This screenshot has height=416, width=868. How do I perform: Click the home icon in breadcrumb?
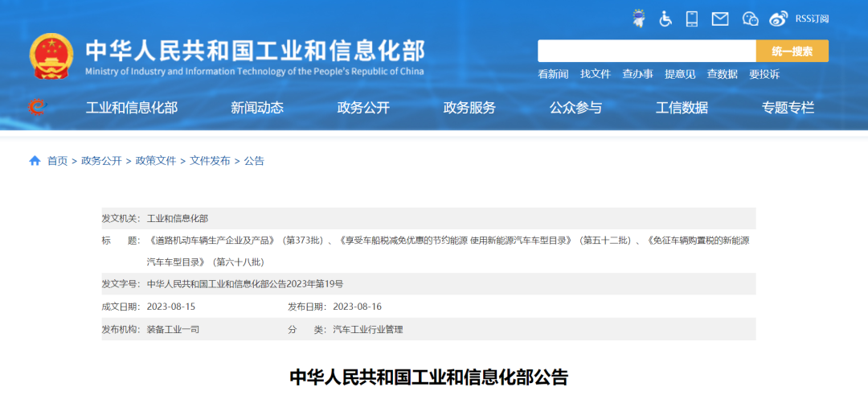[x=35, y=161]
